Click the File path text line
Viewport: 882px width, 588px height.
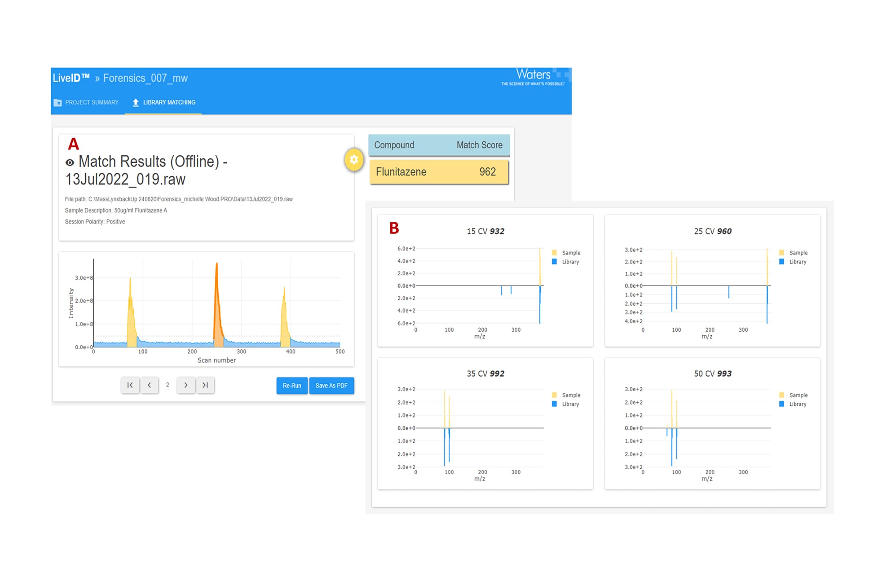(x=179, y=199)
